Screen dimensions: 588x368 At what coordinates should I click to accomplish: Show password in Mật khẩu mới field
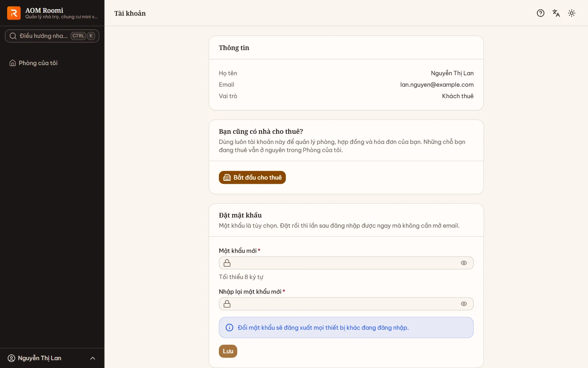point(464,263)
